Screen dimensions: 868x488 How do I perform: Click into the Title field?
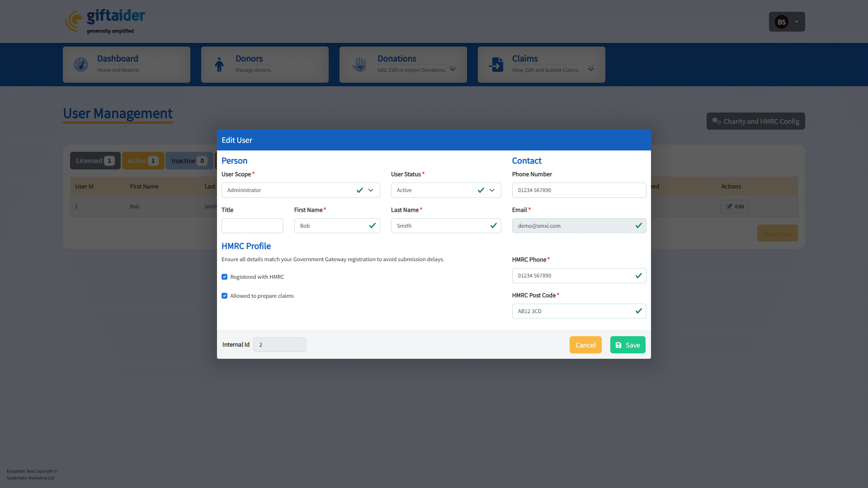[252, 226]
